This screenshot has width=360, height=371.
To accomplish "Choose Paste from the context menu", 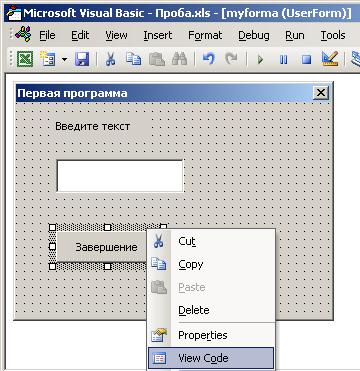I will click(211, 287).
